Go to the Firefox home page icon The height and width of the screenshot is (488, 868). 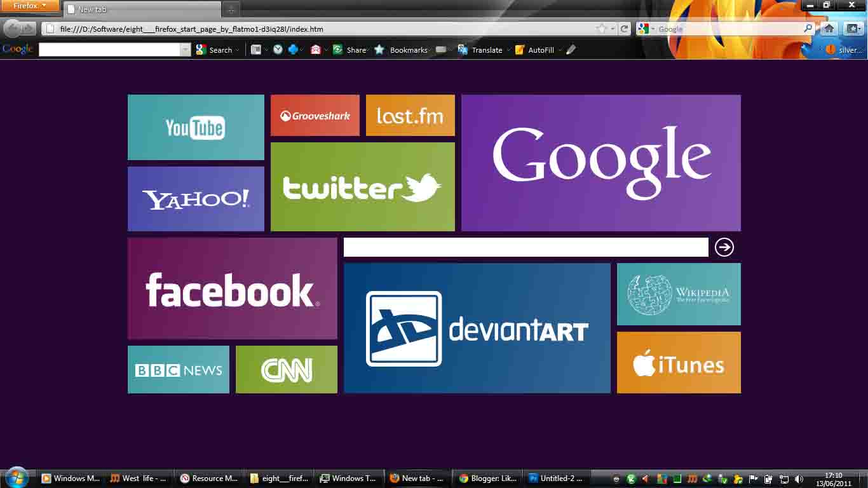point(829,29)
